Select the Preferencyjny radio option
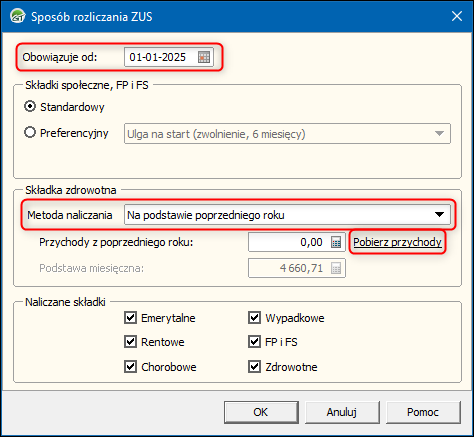The height and width of the screenshot is (437, 474). coord(30,133)
